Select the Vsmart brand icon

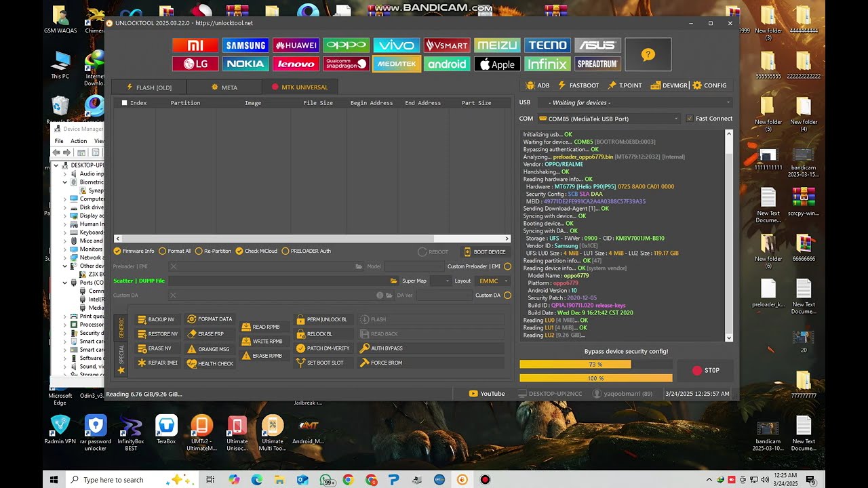447,45
